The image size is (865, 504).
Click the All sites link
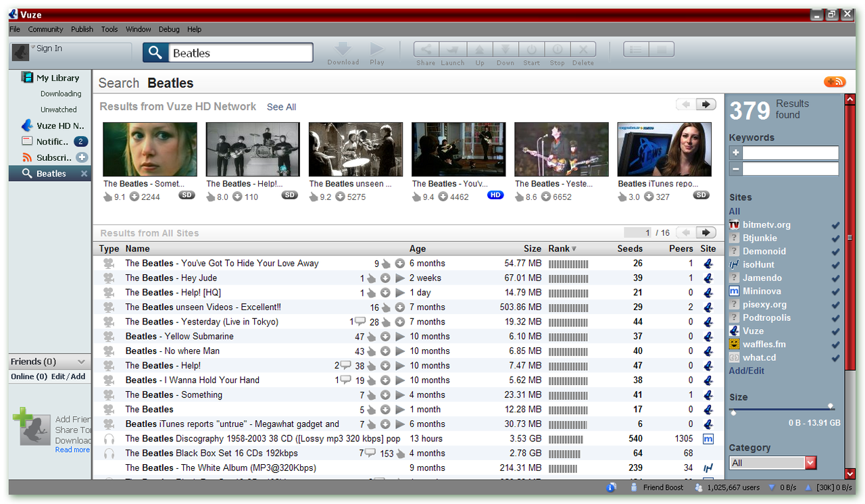pos(735,211)
